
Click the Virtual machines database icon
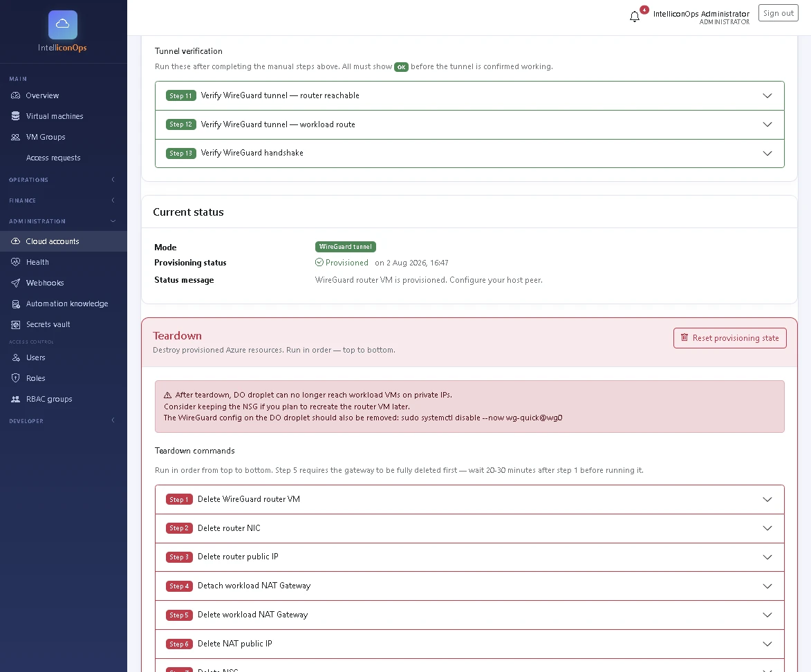click(x=15, y=116)
